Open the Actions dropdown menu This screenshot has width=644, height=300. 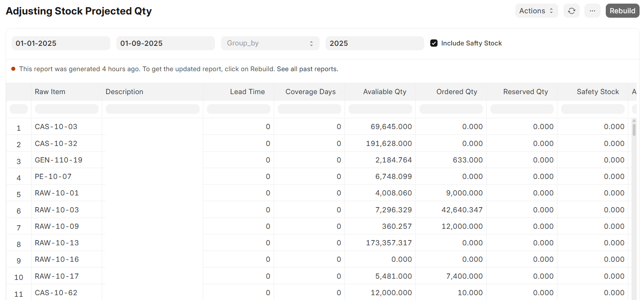pyautogui.click(x=536, y=11)
